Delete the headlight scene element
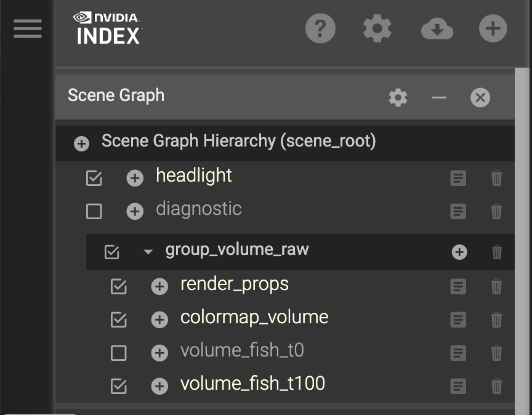 coord(496,178)
